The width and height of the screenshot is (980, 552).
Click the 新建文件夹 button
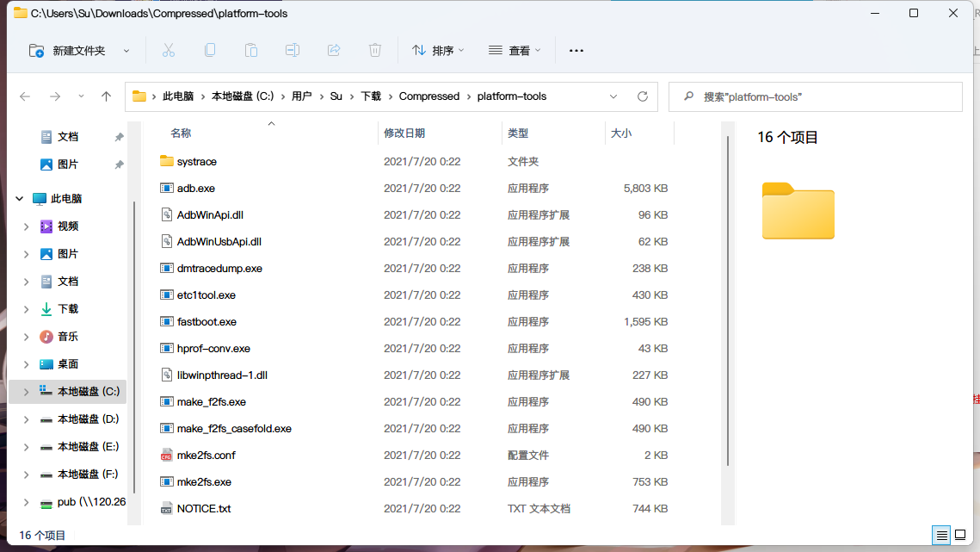(67, 51)
